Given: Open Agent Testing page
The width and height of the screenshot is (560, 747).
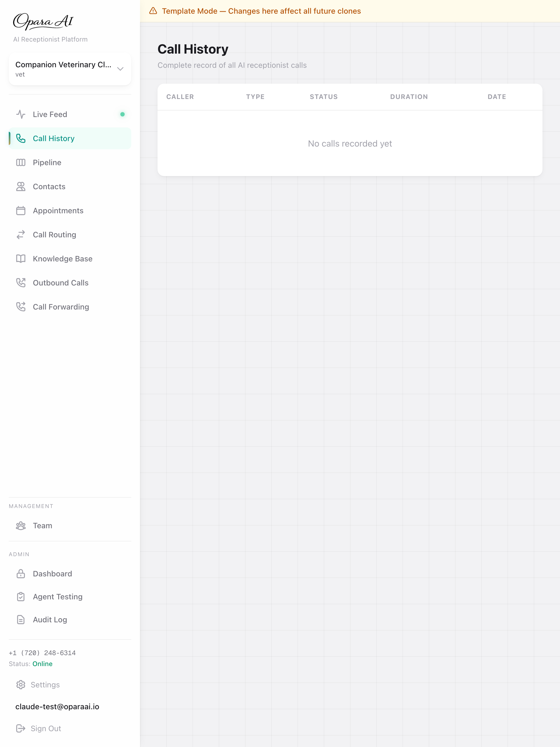Looking at the screenshot, I should pyautogui.click(x=70, y=597).
